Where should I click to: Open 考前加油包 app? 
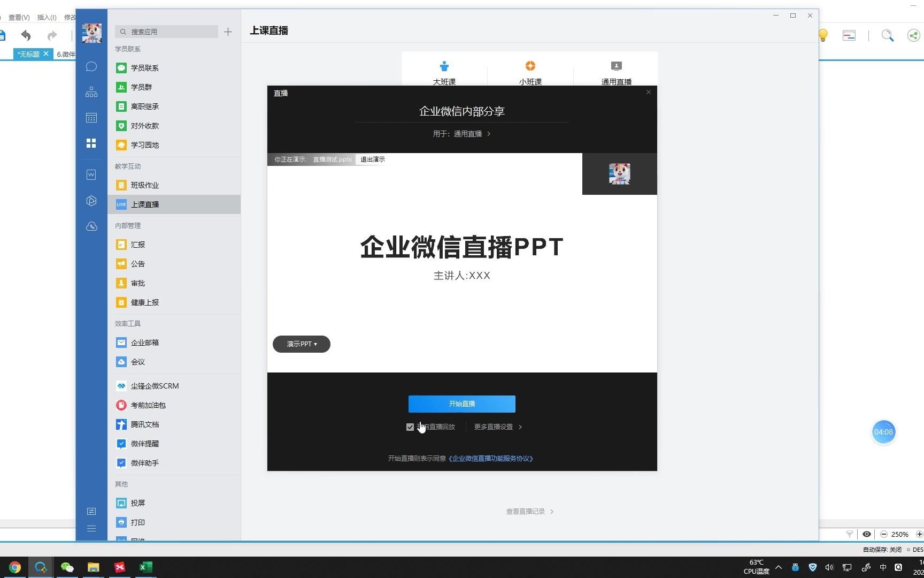click(x=174, y=405)
